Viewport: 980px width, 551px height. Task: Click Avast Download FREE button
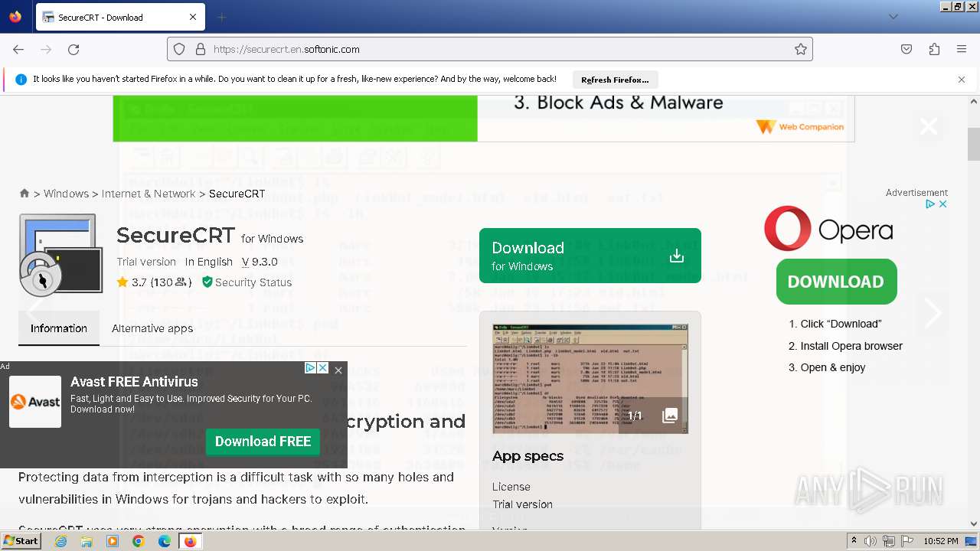(x=263, y=442)
